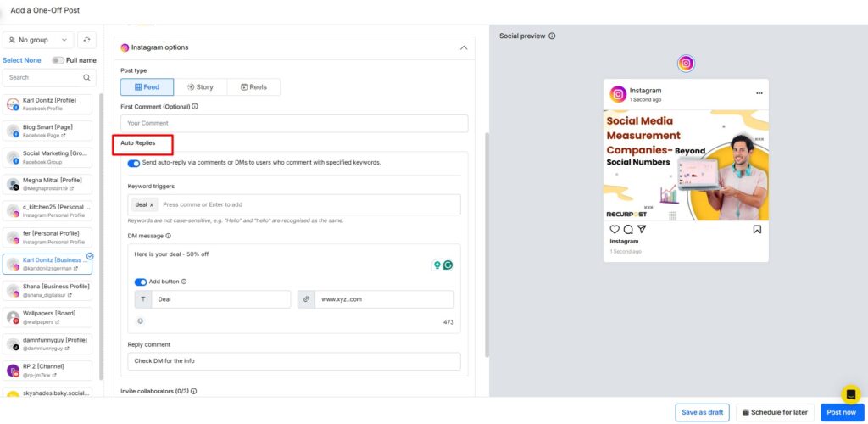868x424 pixels.
Task: Click the info icon beside DM message
Action: pos(169,236)
